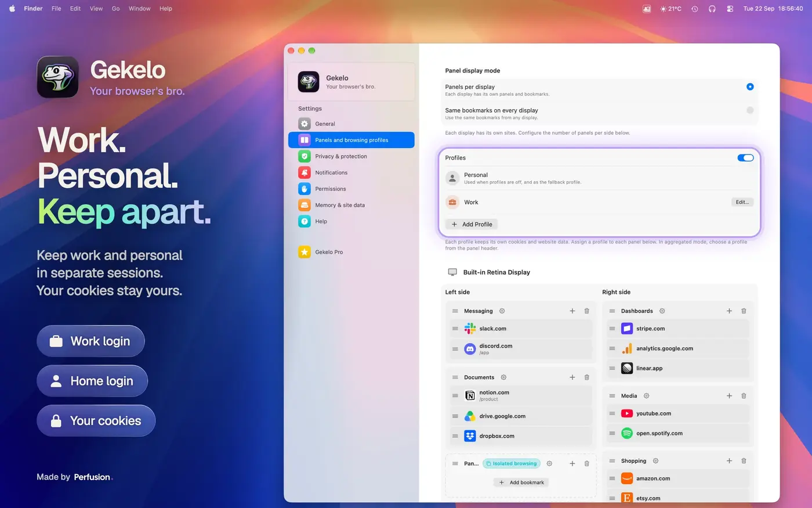Open the File menu
This screenshot has height=508, width=812.
coord(56,9)
